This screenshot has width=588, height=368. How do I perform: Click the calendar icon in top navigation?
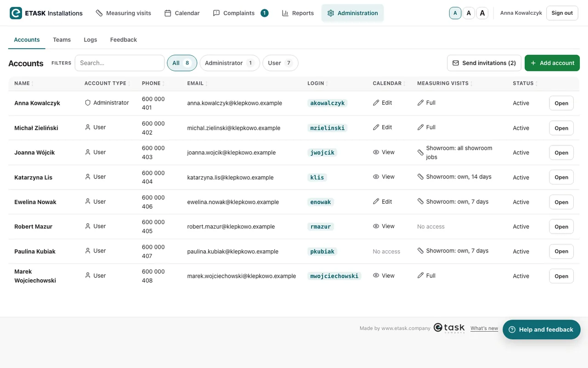168,13
